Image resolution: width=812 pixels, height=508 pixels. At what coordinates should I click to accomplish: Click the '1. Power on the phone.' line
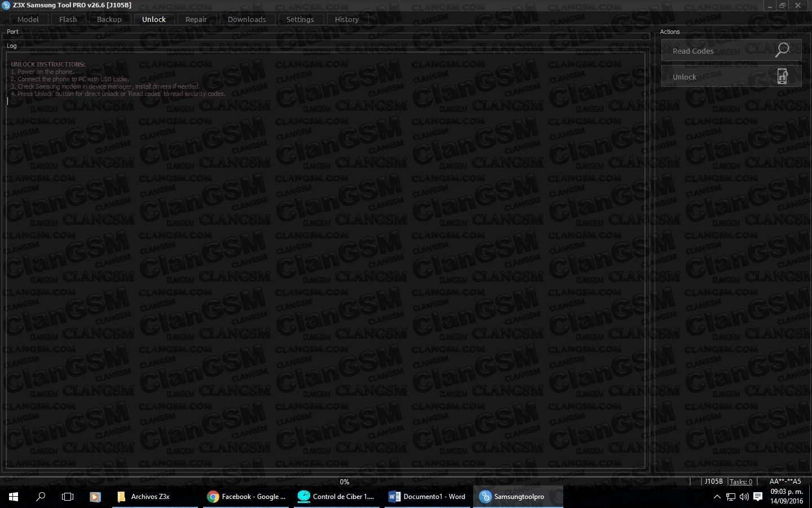pos(42,72)
